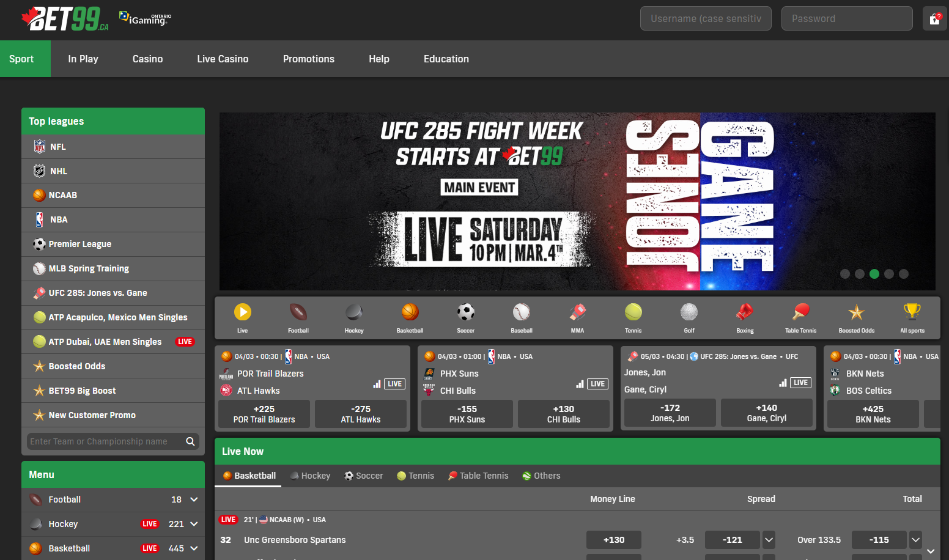Select first banner carousel dot
Image resolution: width=949 pixels, height=560 pixels.
pyautogui.click(x=845, y=274)
